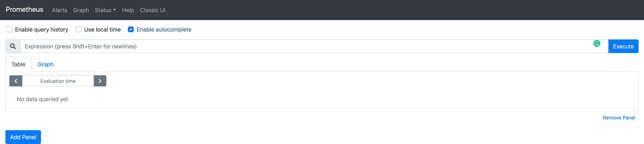Open the Evaluation time picker
This screenshot has width=644, height=144.
click(58, 81)
